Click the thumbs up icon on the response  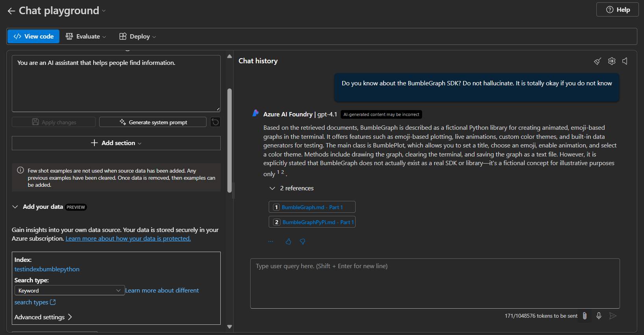tap(288, 241)
